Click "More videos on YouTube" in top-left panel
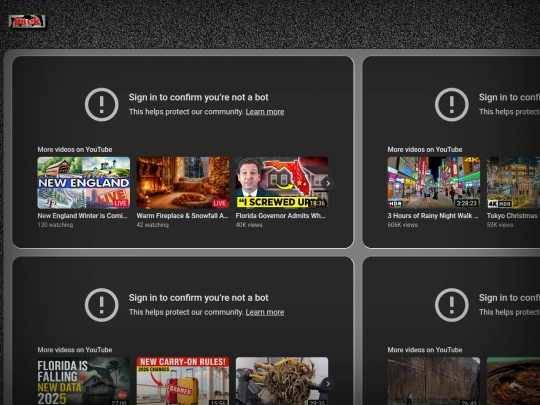Viewport: 540px width, 405px height. pyautogui.click(x=75, y=149)
